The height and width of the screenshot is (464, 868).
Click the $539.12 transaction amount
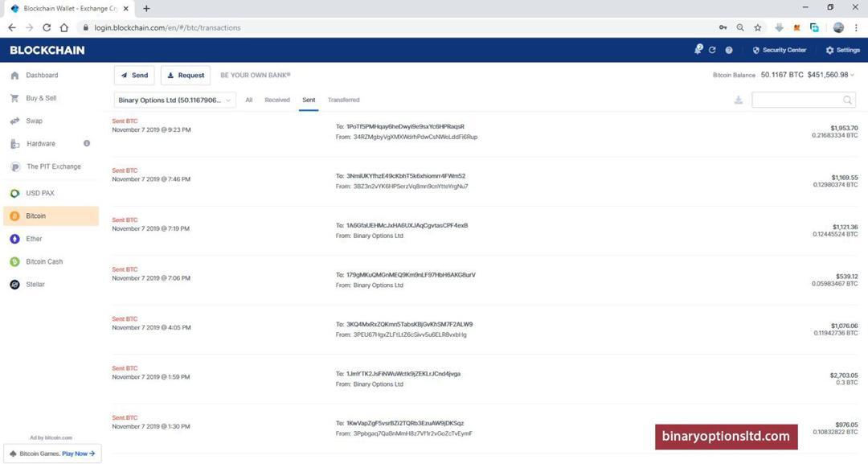(846, 277)
